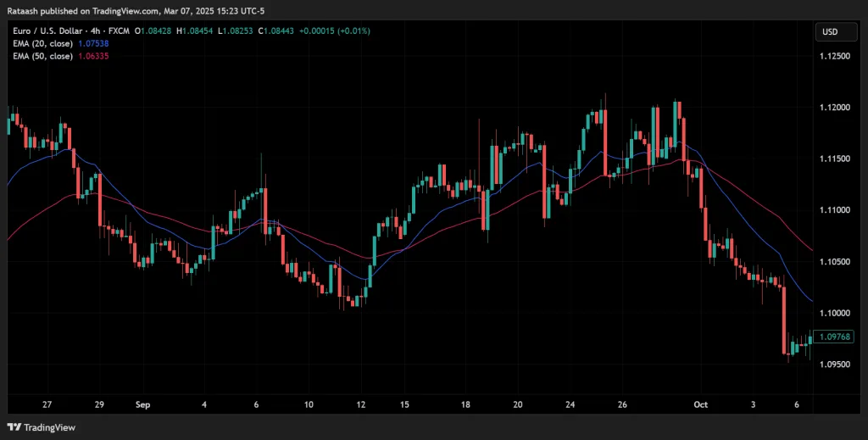The image size is (868, 440).
Task: Click the 15 date on time axis
Action: click(406, 405)
